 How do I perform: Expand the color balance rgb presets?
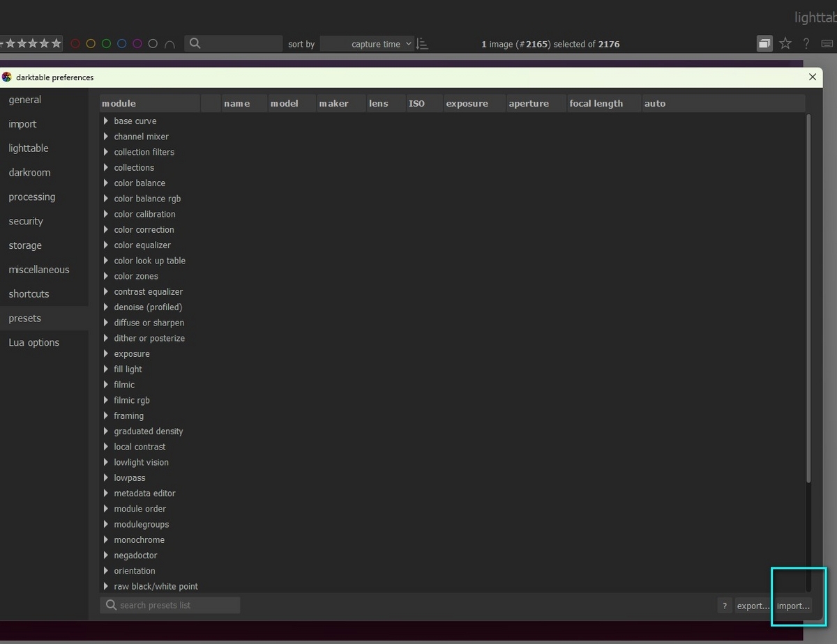pos(106,199)
